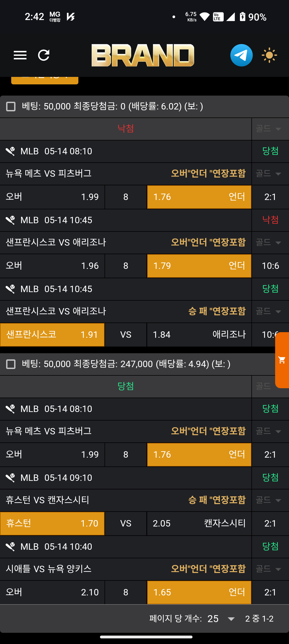Tap the 애리조나 1.84 odds cell
This screenshot has height=644, width=289.
[199, 335]
